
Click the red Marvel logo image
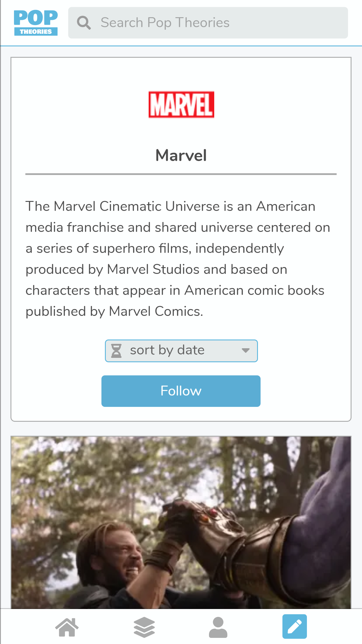point(181,104)
